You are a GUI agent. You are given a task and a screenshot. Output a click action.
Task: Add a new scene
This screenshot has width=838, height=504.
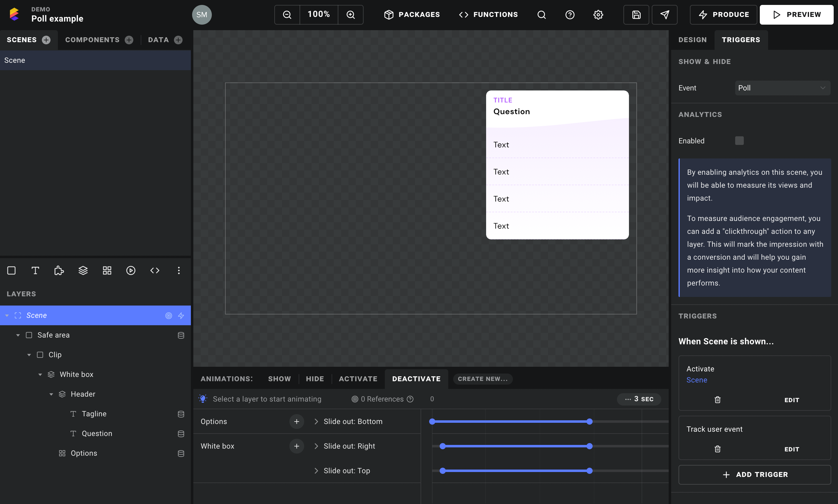click(46, 40)
